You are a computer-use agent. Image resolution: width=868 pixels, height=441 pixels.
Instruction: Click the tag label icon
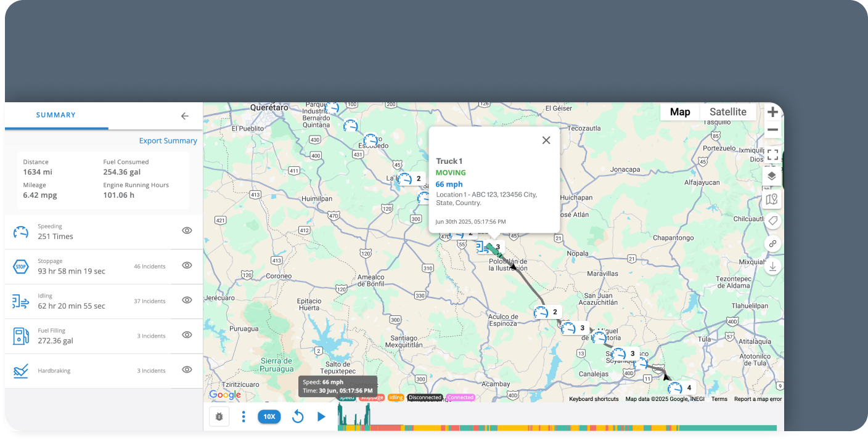click(772, 220)
